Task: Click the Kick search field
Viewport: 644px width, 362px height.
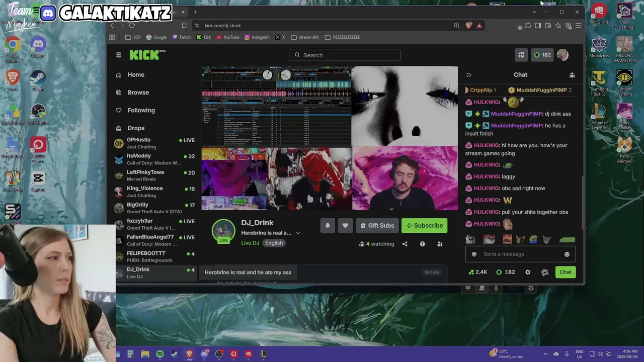Action: [345, 55]
